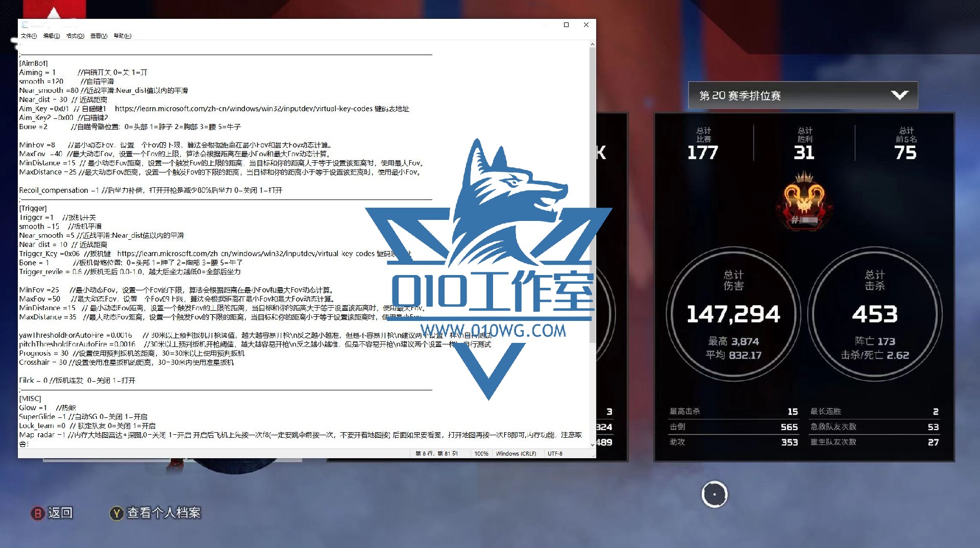Click the 平均 832.17 damage value

pyautogui.click(x=733, y=355)
